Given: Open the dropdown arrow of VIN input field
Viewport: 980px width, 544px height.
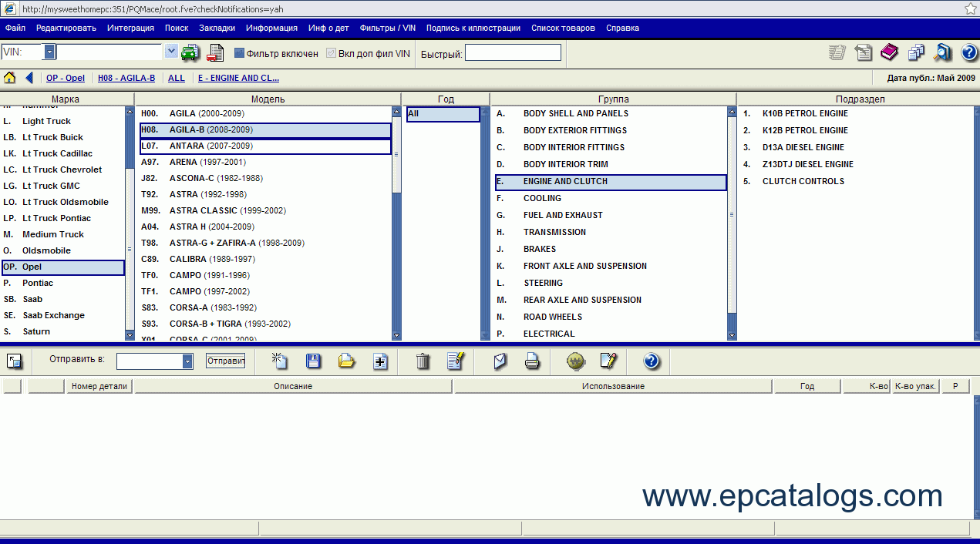Looking at the screenshot, I should click(x=171, y=52).
